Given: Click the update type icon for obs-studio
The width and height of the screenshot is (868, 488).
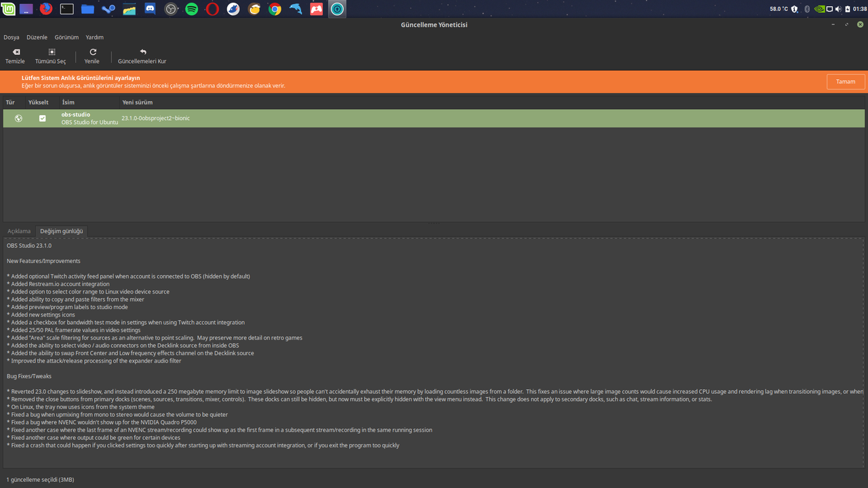Looking at the screenshot, I should coord(18,118).
